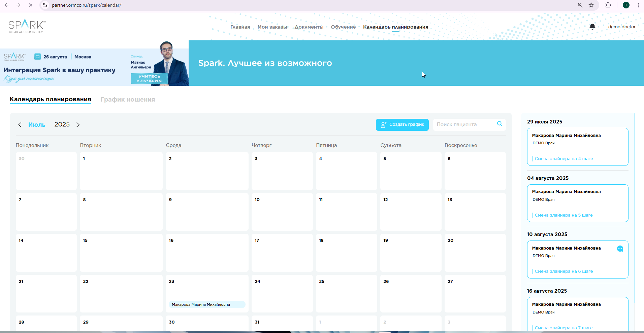This screenshot has height=333, width=644.
Task: Stop page loading button
Action: [30, 5]
